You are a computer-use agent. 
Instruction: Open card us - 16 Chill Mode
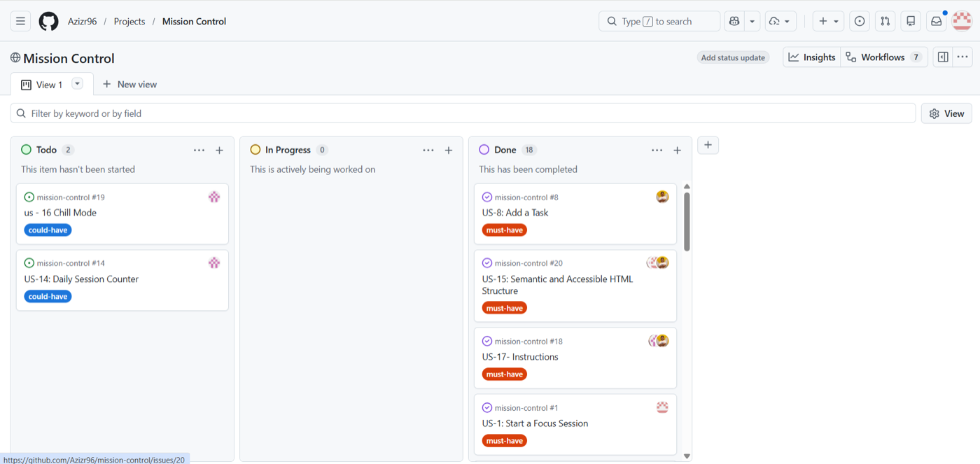[x=60, y=213]
